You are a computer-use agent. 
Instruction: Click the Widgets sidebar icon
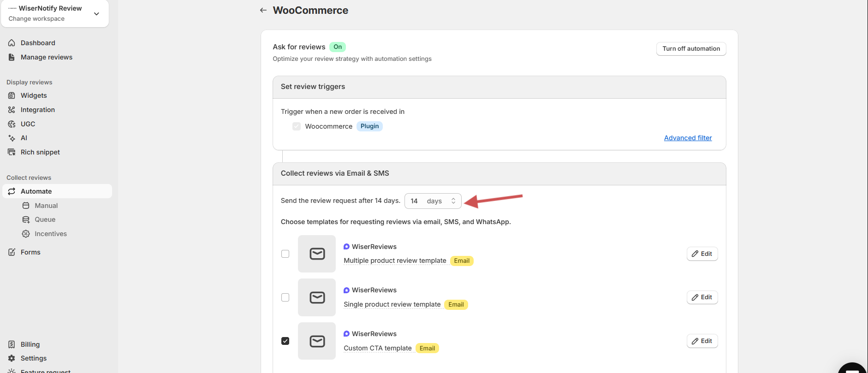[x=12, y=95]
